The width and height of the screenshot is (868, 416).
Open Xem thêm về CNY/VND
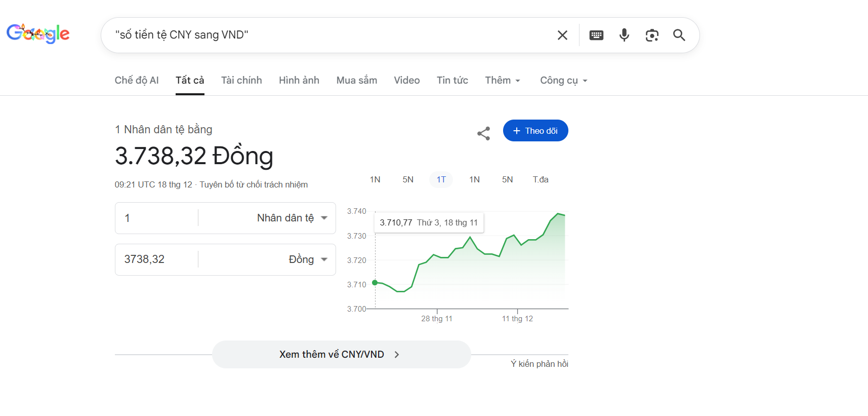tap(342, 354)
